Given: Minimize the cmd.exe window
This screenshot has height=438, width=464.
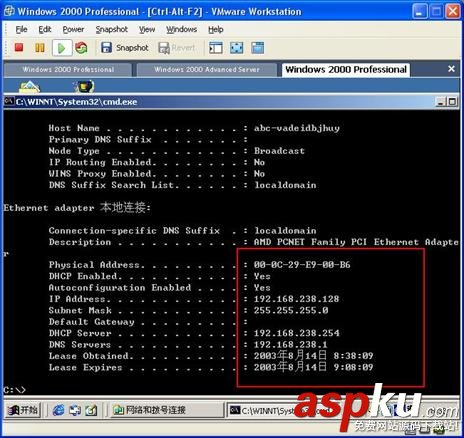Looking at the screenshot, I should (x=442, y=102).
